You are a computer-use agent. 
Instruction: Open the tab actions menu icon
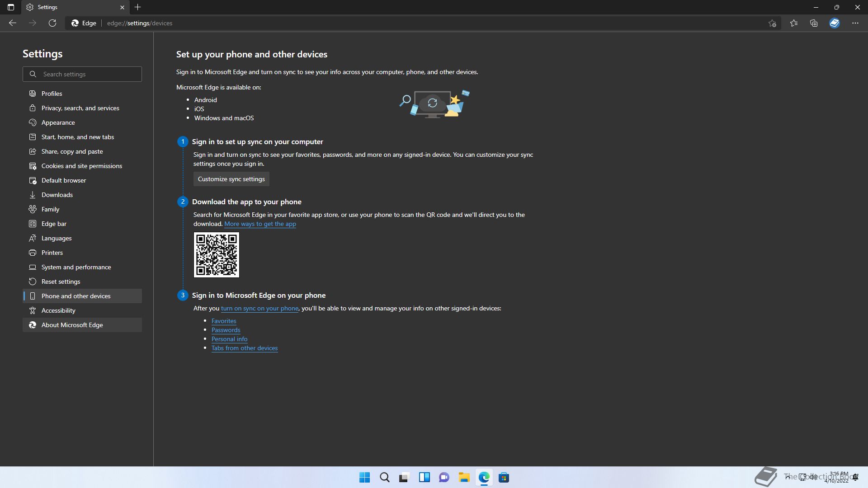11,7
